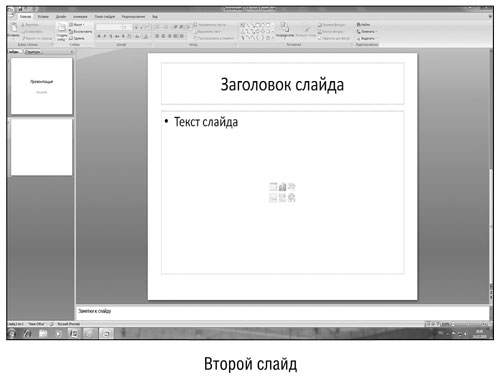This screenshot has height=376, width=500.
Task: Open the Вставка ribbon tab
Action: click(x=43, y=17)
